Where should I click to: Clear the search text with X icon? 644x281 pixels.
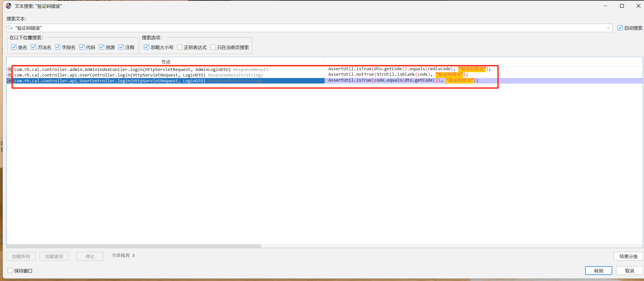point(609,28)
